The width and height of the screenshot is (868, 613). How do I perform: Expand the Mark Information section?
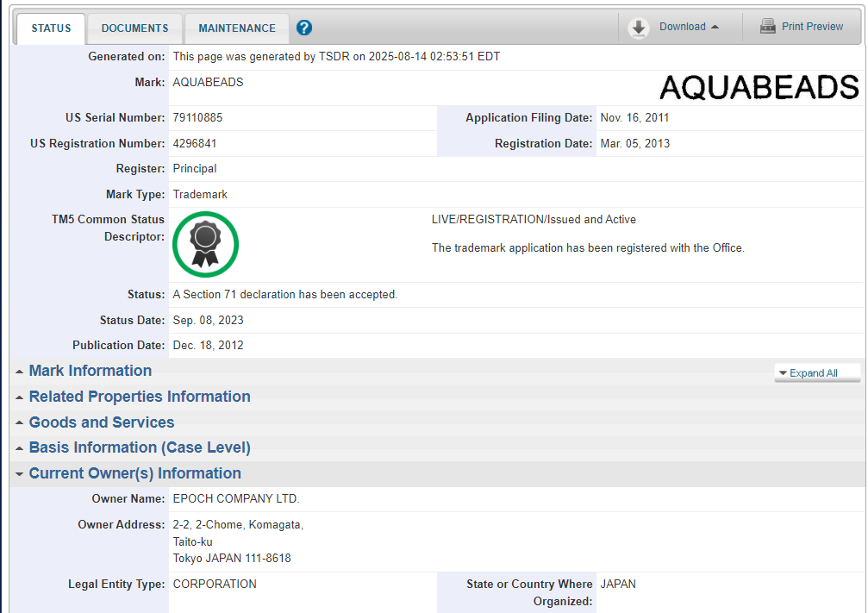(x=90, y=371)
